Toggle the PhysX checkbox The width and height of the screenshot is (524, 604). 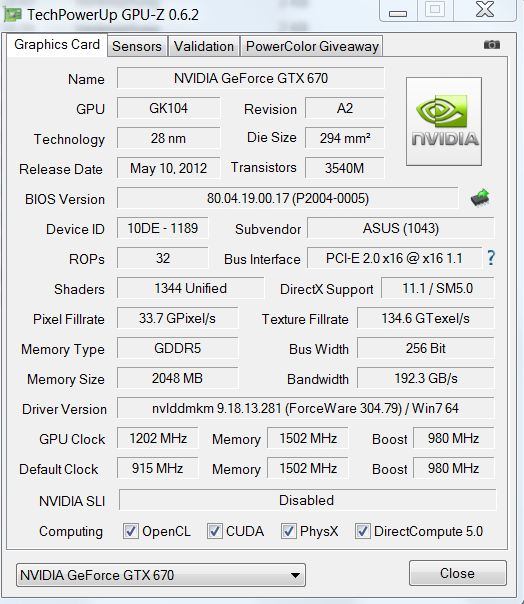(x=288, y=531)
